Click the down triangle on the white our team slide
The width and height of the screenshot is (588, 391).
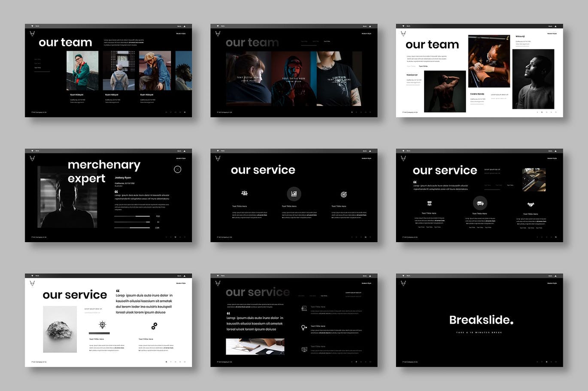tap(403, 26)
